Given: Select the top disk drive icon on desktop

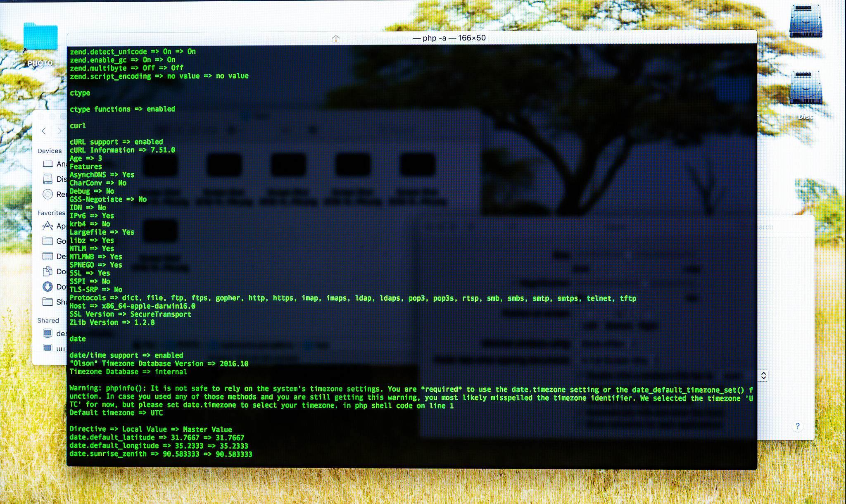Looking at the screenshot, I should (806, 21).
